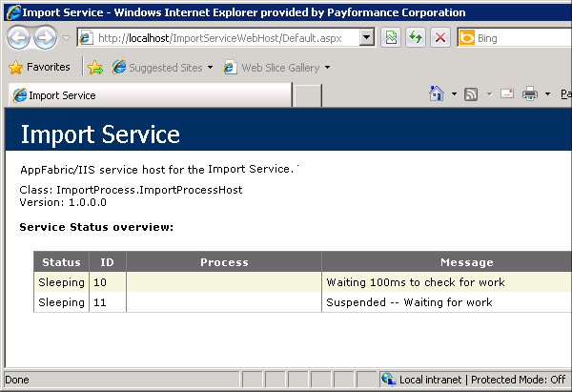The height and width of the screenshot is (392, 572).
Task: Open a new blank tab
Action: click(307, 95)
